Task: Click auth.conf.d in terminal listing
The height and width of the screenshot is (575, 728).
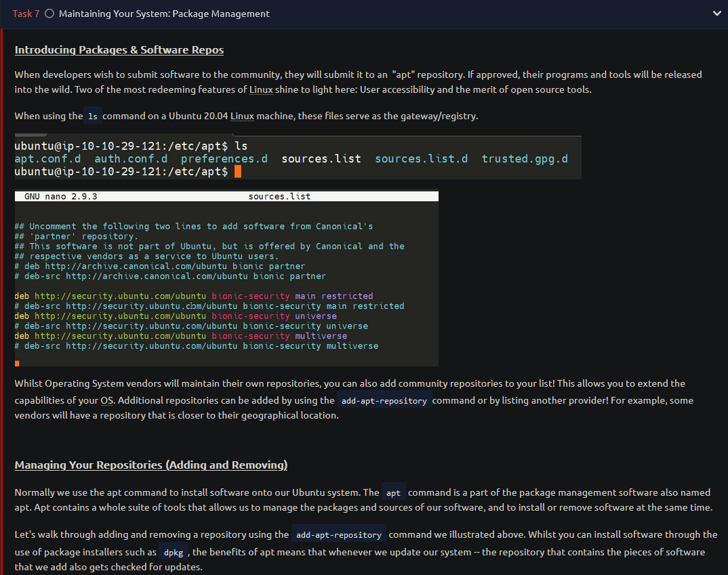Action: pyautogui.click(x=131, y=158)
